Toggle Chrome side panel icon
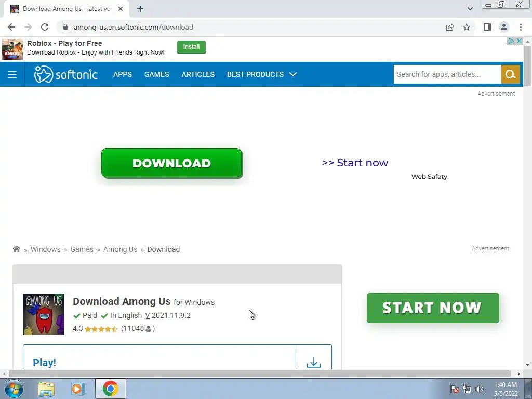532x399 pixels. 487,27
